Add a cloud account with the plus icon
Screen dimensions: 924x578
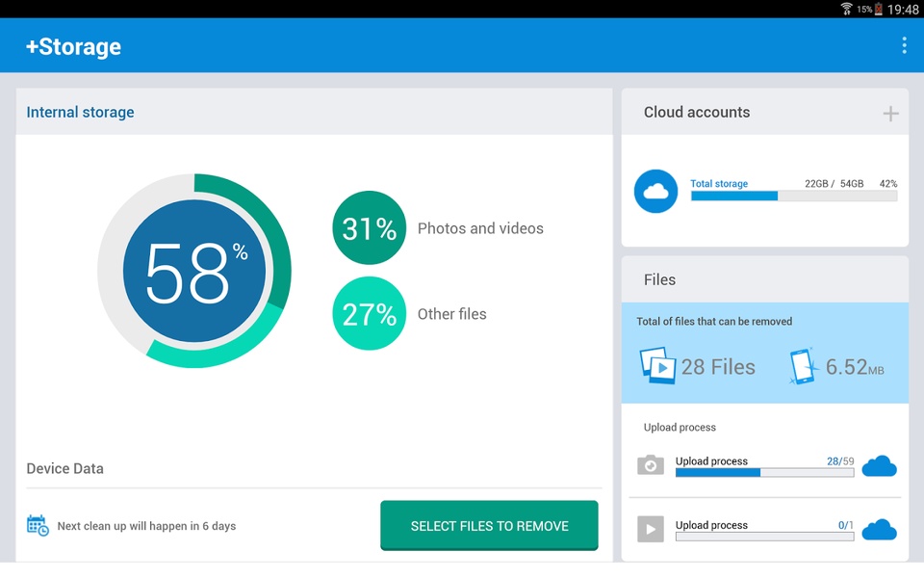click(x=890, y=114)
